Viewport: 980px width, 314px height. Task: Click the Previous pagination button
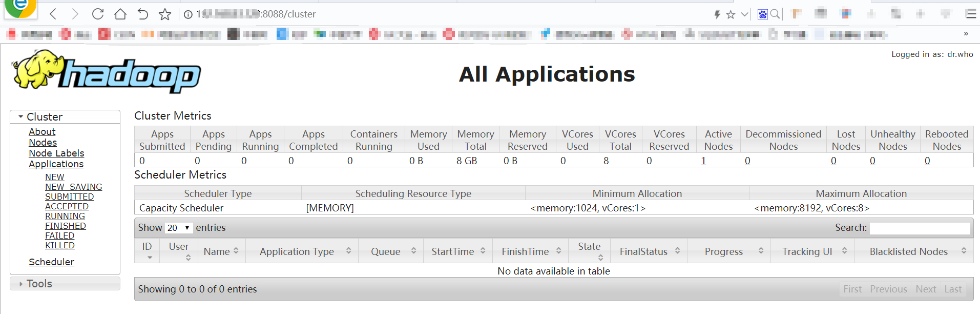coord(888,289)
